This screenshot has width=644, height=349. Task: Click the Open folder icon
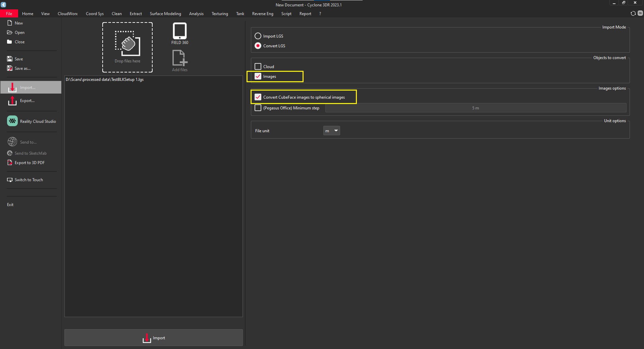pyautogui.click(x=10, y=33)
